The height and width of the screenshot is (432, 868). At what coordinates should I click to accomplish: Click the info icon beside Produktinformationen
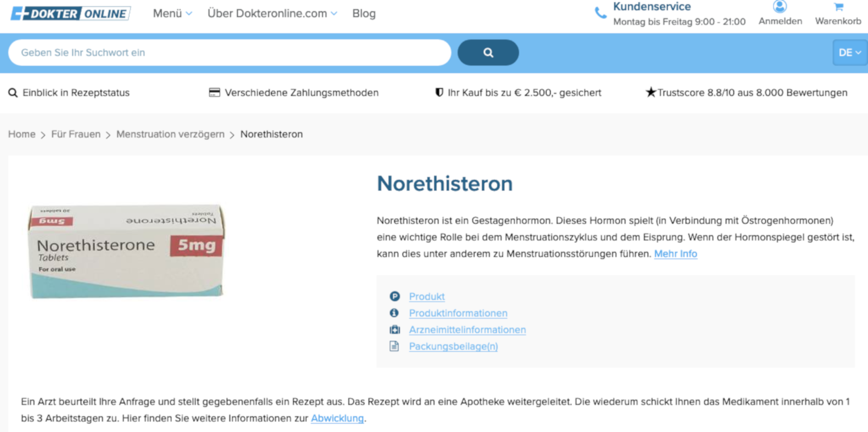(394, 313)
